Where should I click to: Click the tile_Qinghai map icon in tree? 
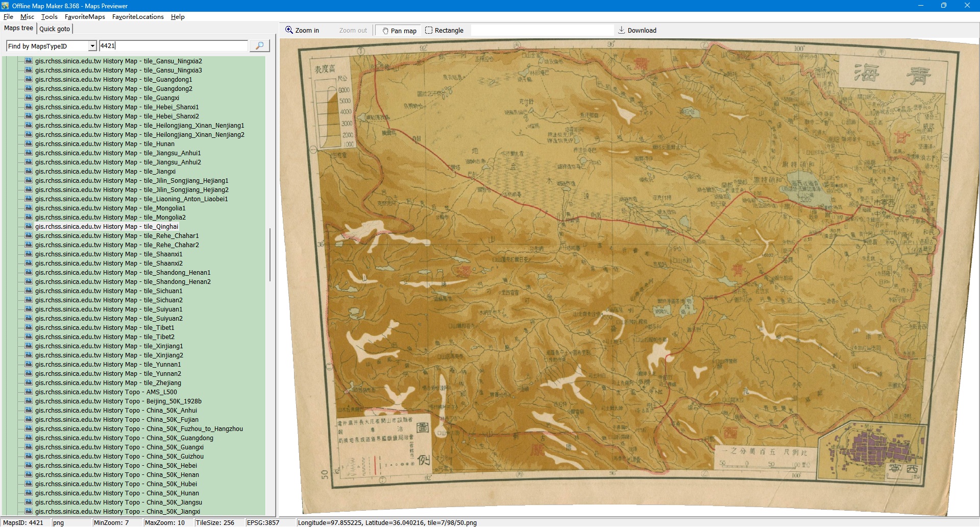tap(29, 226)
